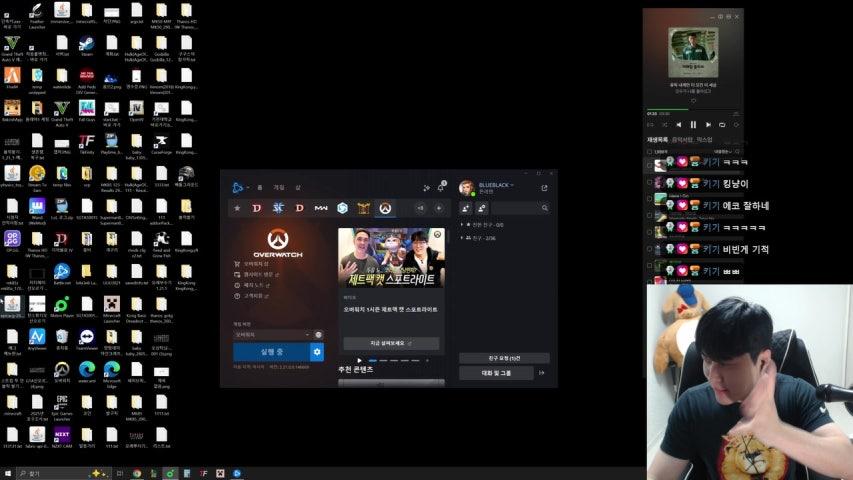The image size is (853, 480).
Task: Open the patch notes link in Overwatch sidebar
Action: pyautogui.click(x=252, y=285)
